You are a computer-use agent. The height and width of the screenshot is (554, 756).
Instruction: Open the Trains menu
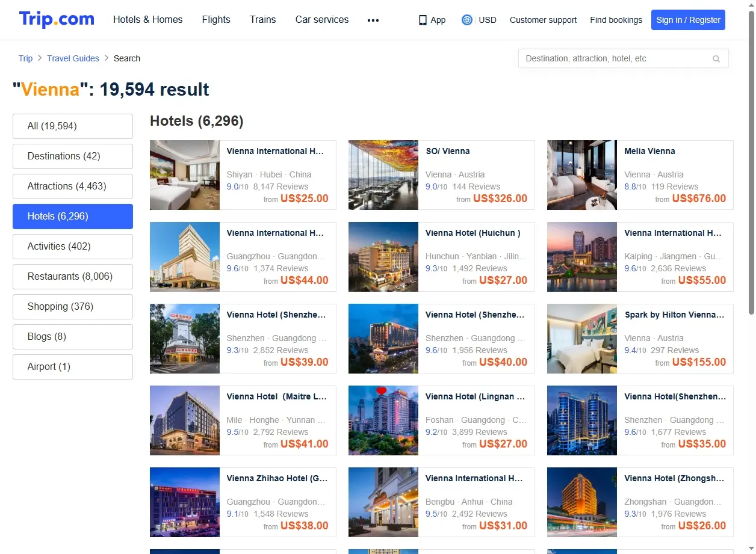[263, 19]
